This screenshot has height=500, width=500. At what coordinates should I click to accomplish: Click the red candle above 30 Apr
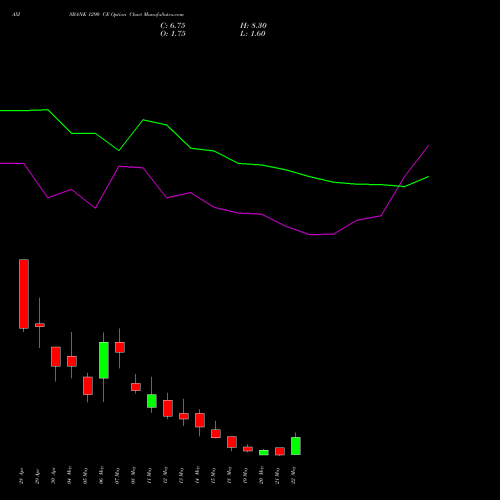(56, 357)
